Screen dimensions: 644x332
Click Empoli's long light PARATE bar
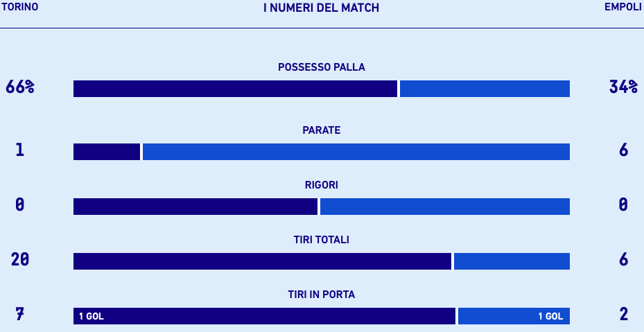[x=356, y=152]
